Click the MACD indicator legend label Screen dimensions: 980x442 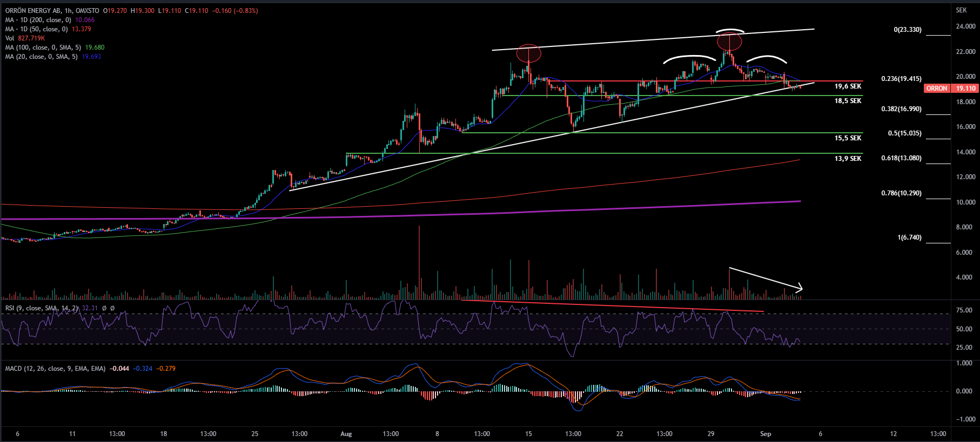point(55,369)
